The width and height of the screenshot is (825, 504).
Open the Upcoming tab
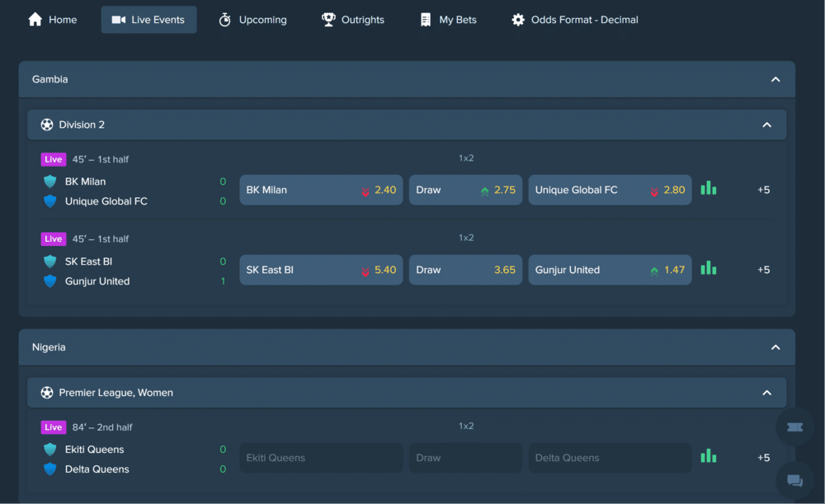[253, 20]
